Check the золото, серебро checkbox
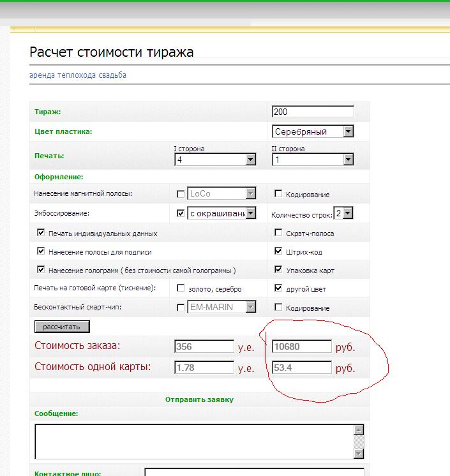 pos(181,288)
